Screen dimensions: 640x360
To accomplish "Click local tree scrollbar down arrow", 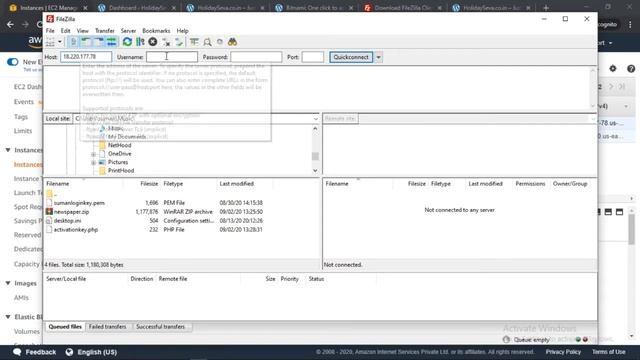I will point(315,171).
